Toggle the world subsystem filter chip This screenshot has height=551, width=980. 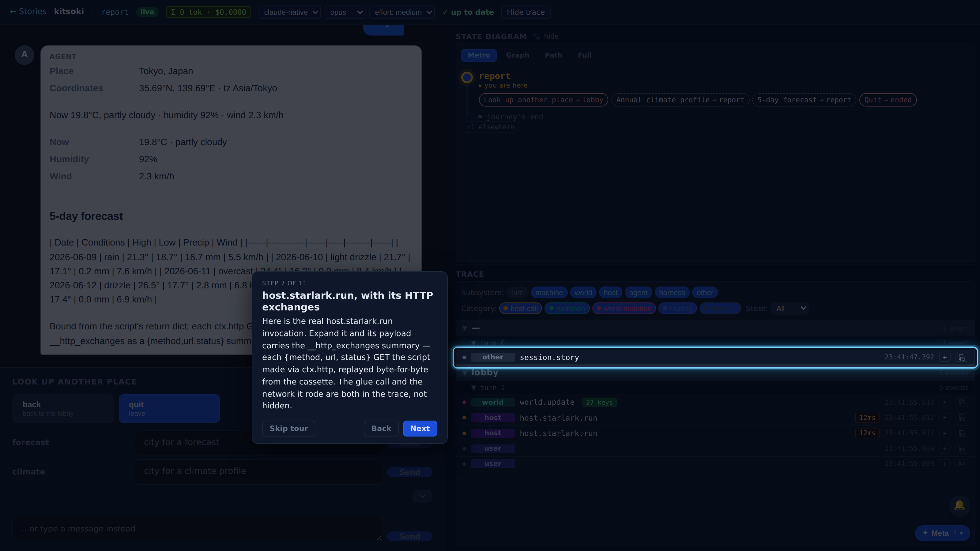(x=583, y=292)
